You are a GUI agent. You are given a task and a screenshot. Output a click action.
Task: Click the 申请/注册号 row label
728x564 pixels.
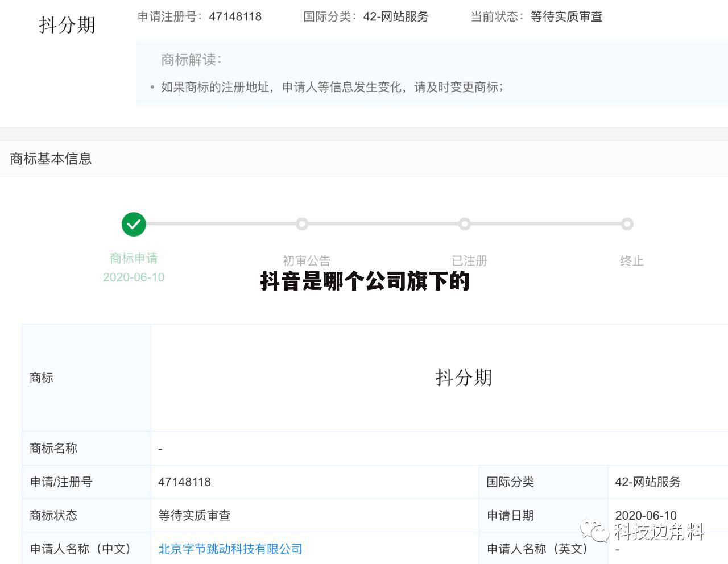(x=61, y=482)
